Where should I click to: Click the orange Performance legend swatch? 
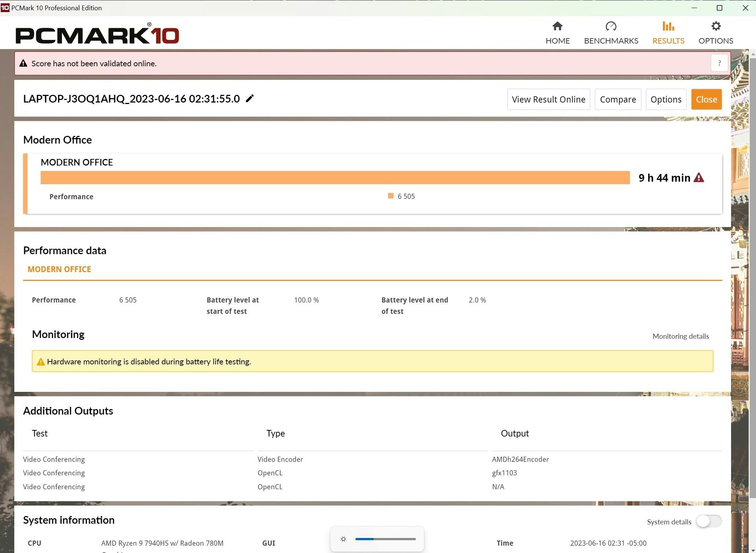tap(391, 196)
